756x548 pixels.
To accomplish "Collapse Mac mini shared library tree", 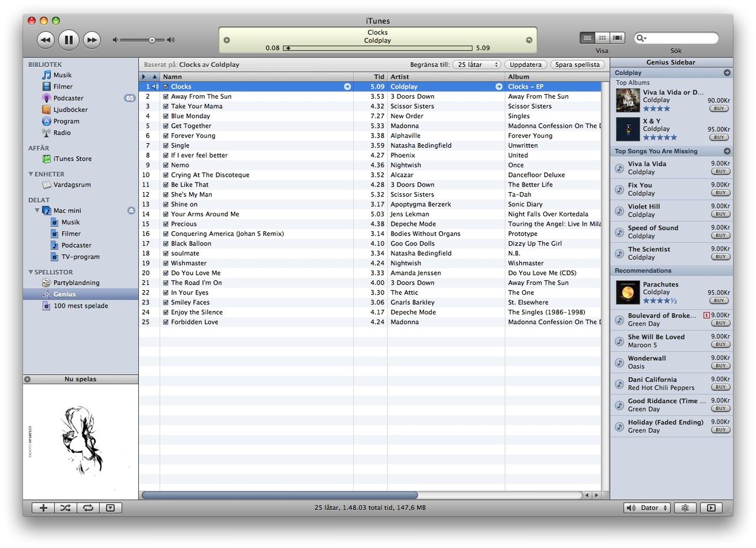I will [37, 210].
